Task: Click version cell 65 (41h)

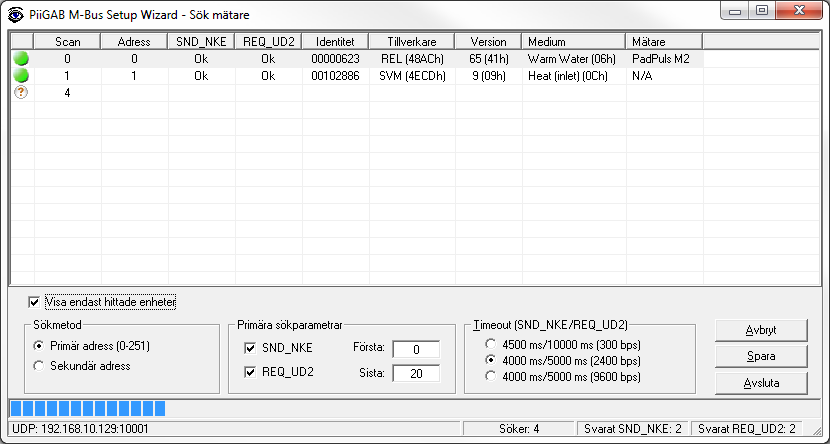Action: 489,59
